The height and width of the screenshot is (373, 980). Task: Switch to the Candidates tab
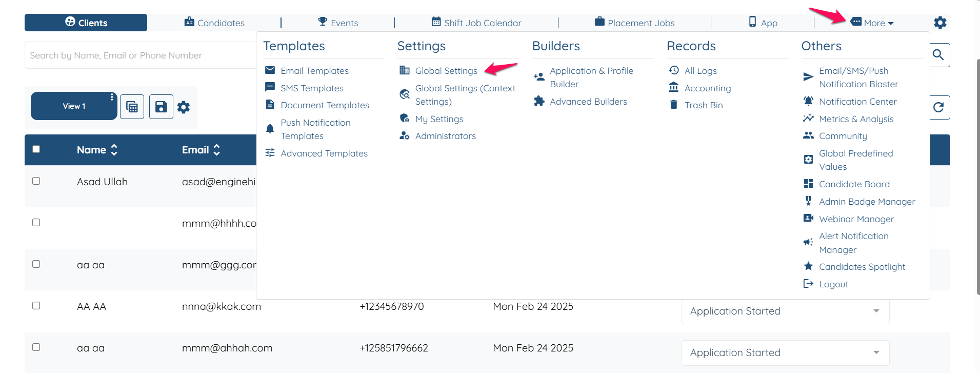[x=214, y=23]
